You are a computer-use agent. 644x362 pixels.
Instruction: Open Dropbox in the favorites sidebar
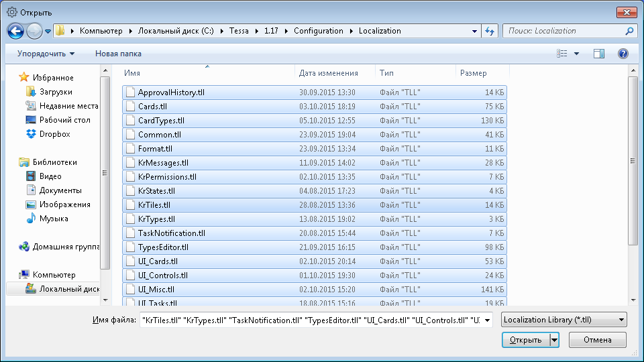pyautogui.click(x=54, y=134)
